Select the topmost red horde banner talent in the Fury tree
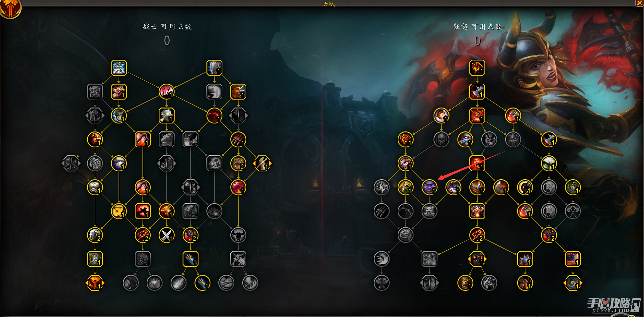The image size is (644, 317). (x=477, y=68)
